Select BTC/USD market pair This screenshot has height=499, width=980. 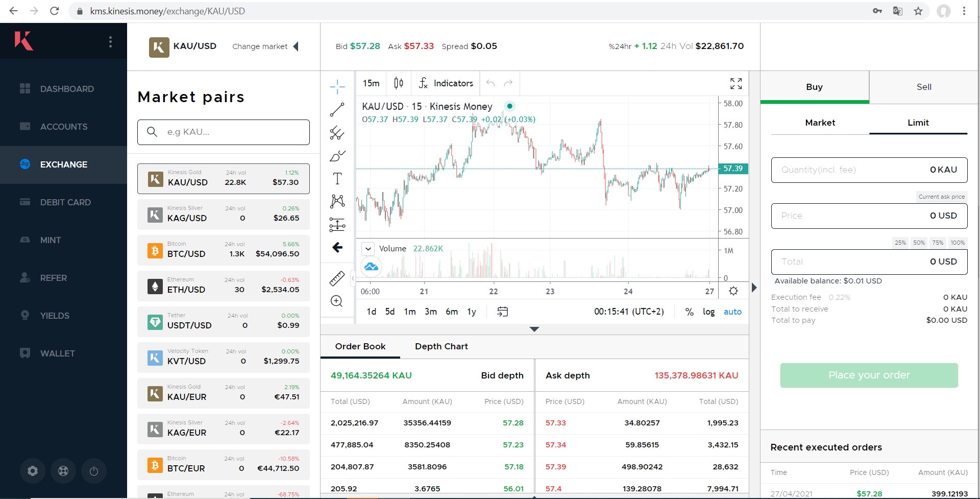click(224, 250)
